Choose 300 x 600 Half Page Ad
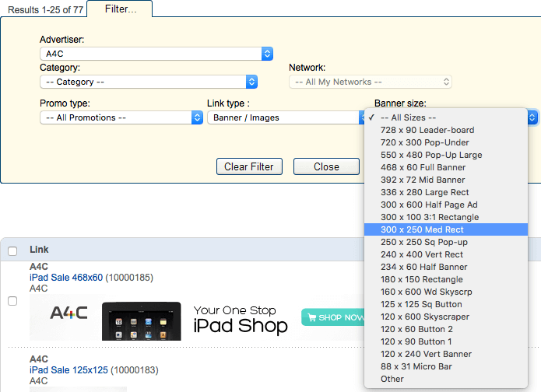This screenshot has height=392, width=541. tap(429, 205)
